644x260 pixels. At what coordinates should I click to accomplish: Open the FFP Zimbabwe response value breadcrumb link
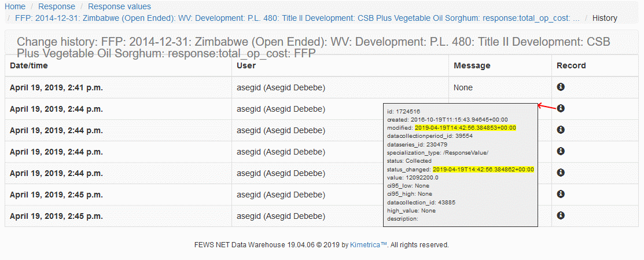297,18
